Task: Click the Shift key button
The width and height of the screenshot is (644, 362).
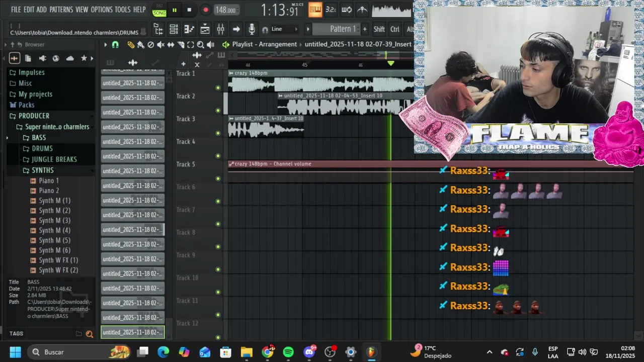Action: pyautogui.click(x=379, y=29)
